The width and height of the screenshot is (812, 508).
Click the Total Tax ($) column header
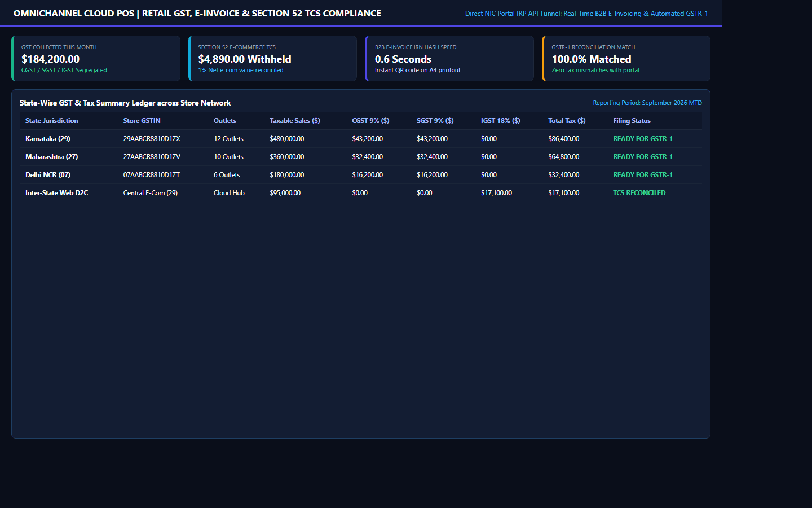tap(567, 121)
